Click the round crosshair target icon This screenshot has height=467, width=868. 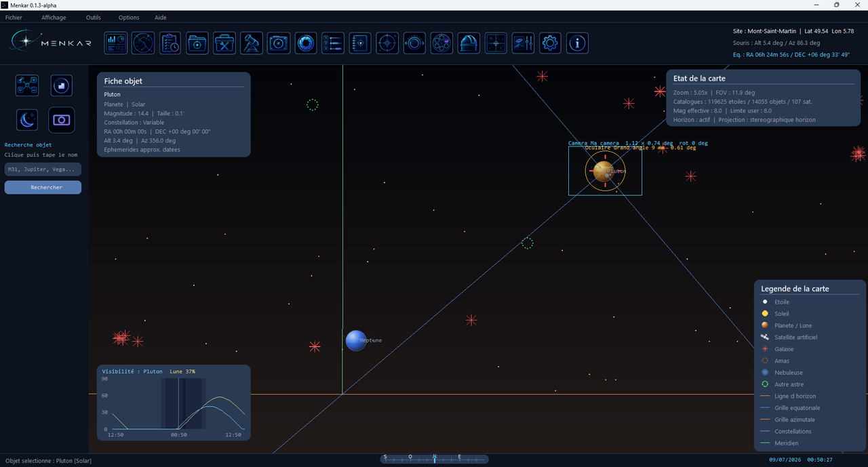tap(387, 43)
